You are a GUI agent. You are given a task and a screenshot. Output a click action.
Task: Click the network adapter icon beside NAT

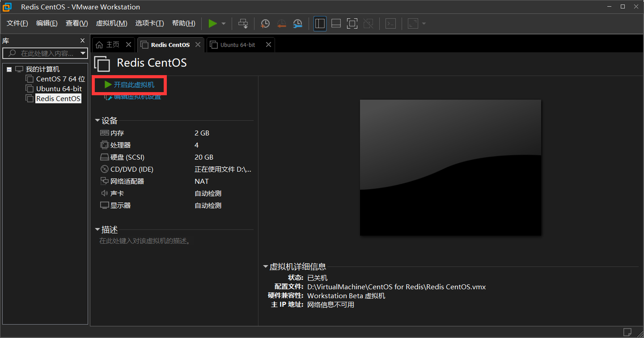point(103,181)
